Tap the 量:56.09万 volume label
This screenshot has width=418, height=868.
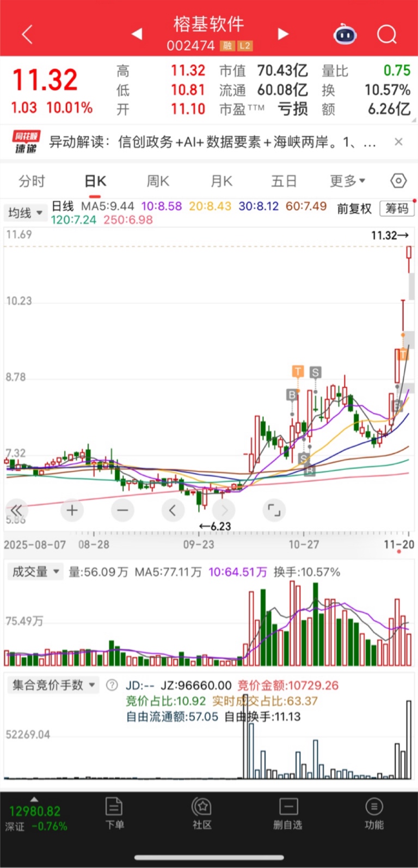[99, 572]
